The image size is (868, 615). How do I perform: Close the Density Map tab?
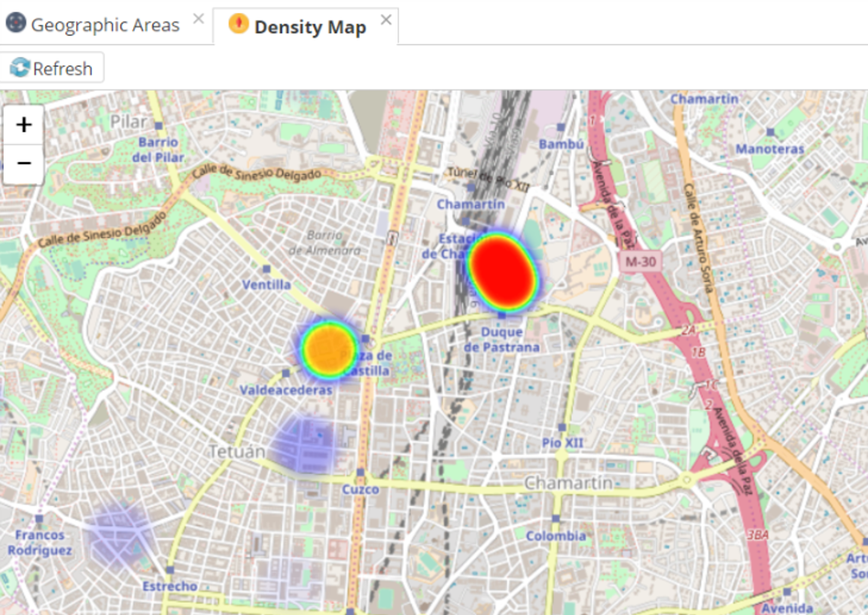click(385, 20)
